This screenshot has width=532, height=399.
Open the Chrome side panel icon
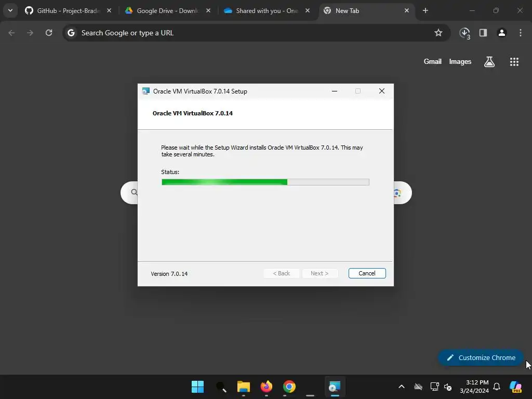tap(483, 33)
